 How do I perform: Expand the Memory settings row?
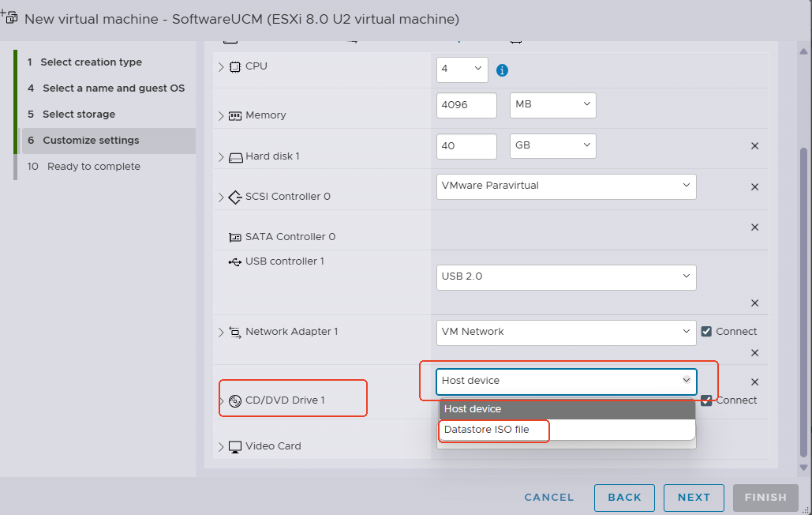click(x=221, y=116)
